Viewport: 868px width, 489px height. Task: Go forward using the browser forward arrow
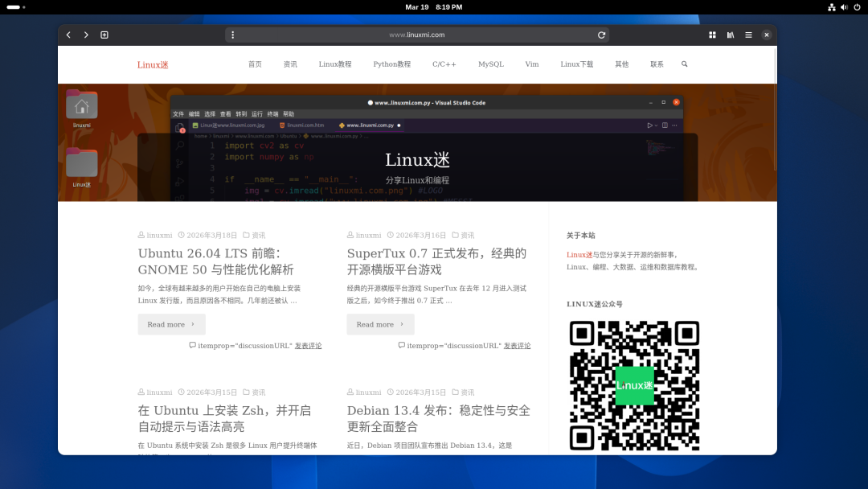click(86, 35)
